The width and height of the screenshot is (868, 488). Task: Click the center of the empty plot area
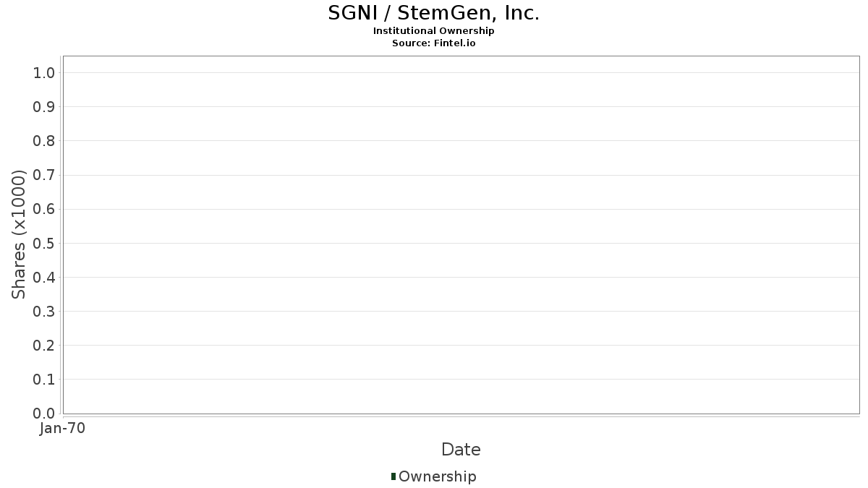pos(461,235)
